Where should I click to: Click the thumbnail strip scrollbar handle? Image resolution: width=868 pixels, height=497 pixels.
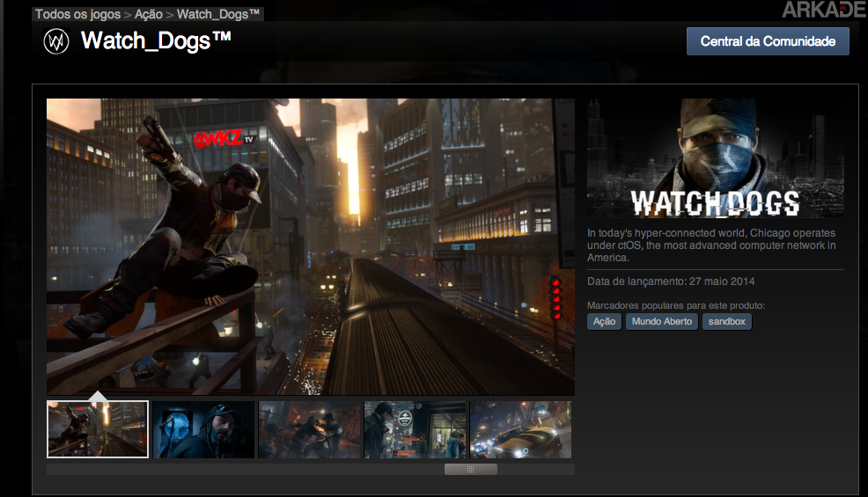point(471,470)
